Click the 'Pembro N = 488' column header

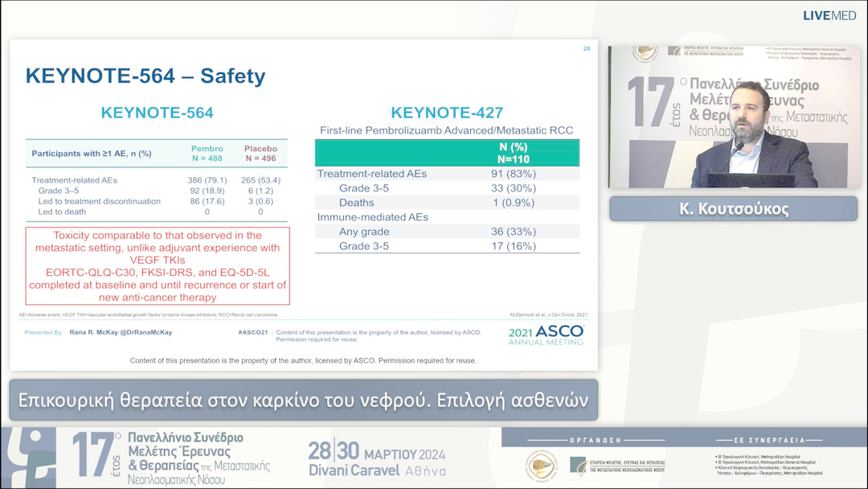207,154
